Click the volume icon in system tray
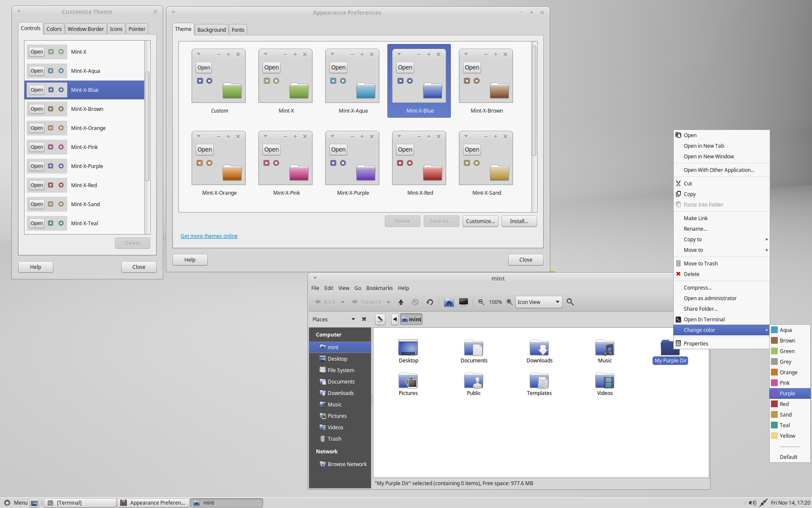This screenshot has height=508, width=812. pyautogui.click(x=752, y=503)
